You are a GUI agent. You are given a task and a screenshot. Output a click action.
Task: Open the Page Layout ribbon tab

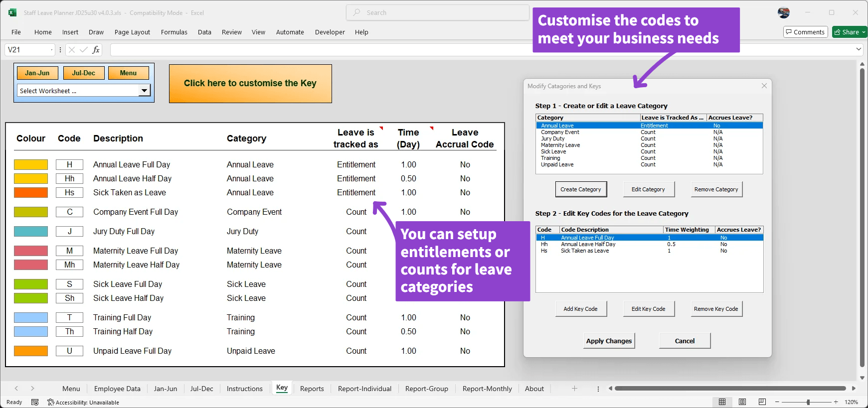[x=132, y=32]
